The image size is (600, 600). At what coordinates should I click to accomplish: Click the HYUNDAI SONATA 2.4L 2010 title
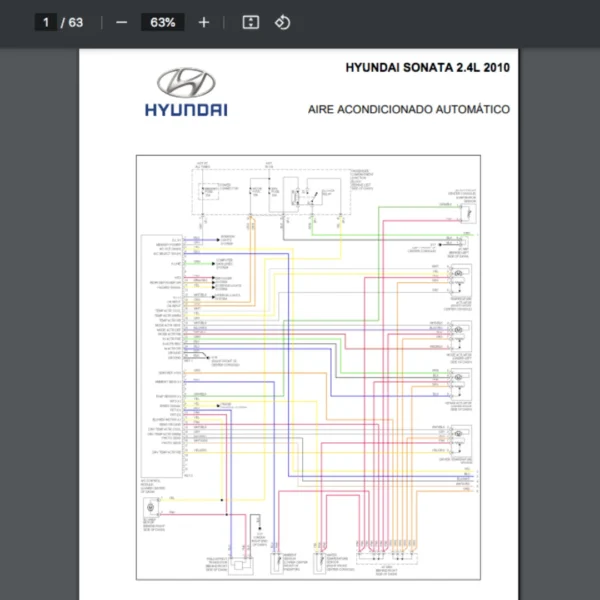tap(427, 68)
